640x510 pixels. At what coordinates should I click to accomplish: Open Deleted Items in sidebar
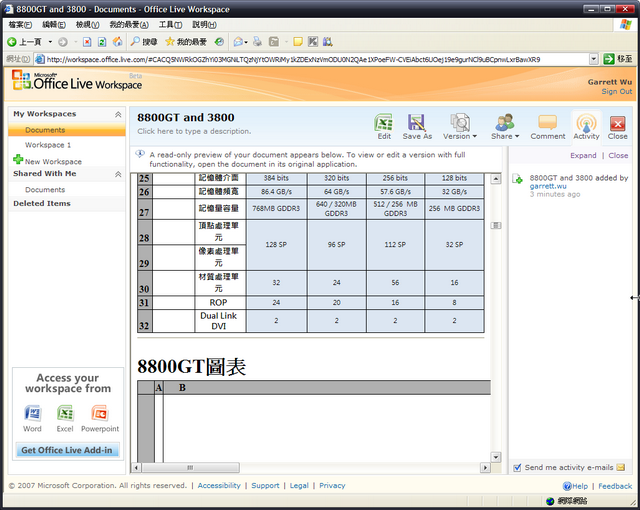(42, 203)
